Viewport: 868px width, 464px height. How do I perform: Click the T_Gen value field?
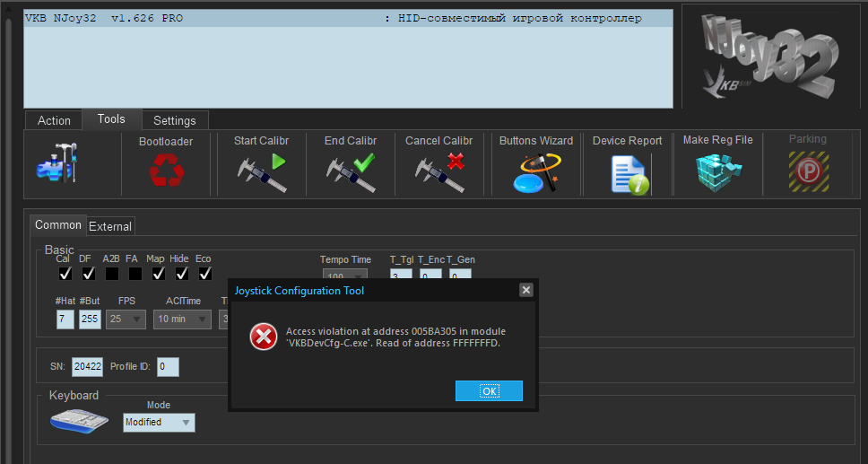click(x=460, y=275)
